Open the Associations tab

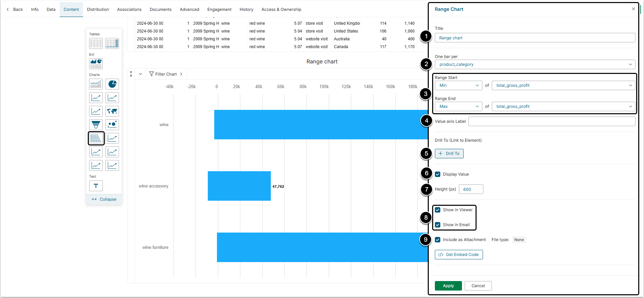pyautogui.click(x=129, y=9)
